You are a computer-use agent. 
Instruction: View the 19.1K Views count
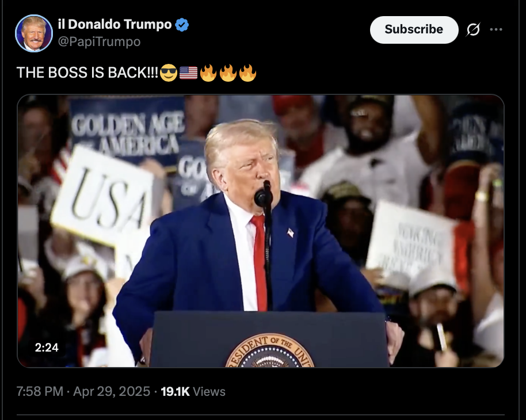pyautogui.click(x=193, y=391)
